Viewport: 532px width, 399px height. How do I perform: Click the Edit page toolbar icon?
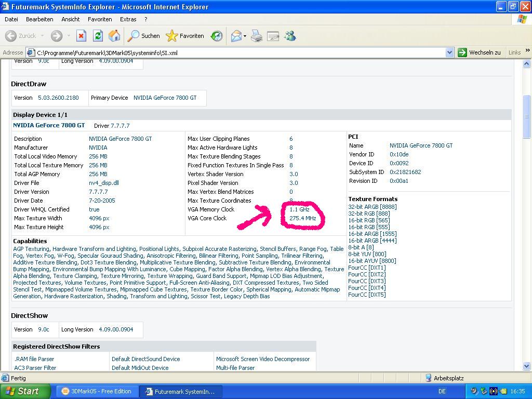(273, 36)
